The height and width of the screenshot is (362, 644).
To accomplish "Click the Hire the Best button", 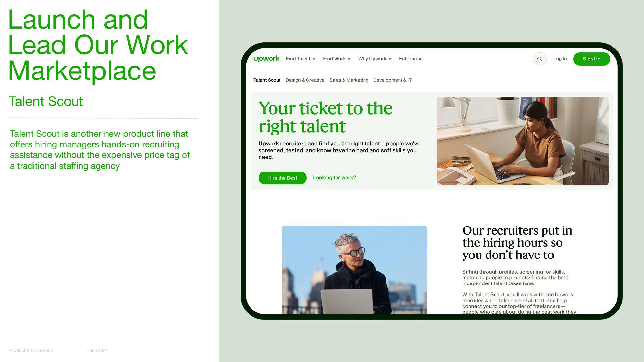I will click(282, 178).
